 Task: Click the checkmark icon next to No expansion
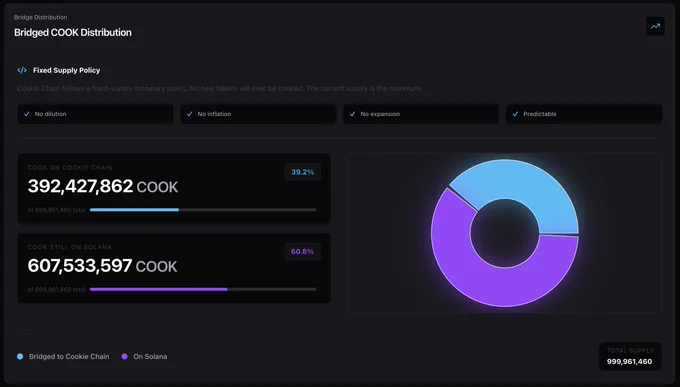coord(352,114)
